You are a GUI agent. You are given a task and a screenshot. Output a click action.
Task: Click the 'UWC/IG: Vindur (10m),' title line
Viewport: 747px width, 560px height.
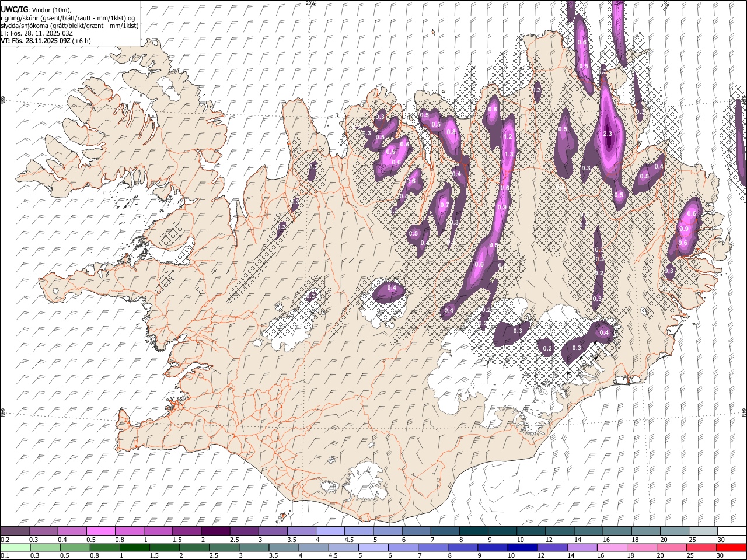[x=36, y=10]
